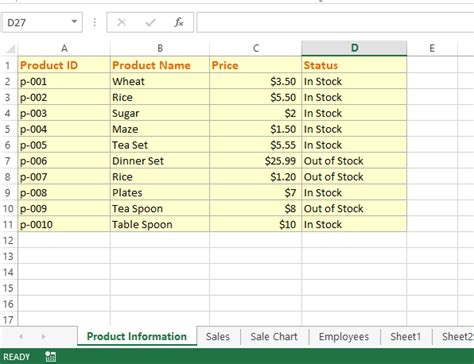This screenshot has width=474, height=364.
Task: Select the $10 price cell
Action: click(256, 224)
